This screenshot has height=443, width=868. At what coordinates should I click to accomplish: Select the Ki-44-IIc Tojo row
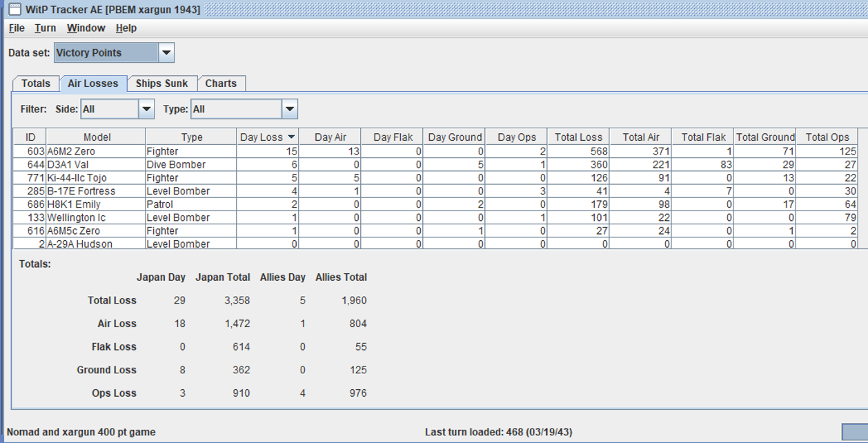tap(435, 177)
